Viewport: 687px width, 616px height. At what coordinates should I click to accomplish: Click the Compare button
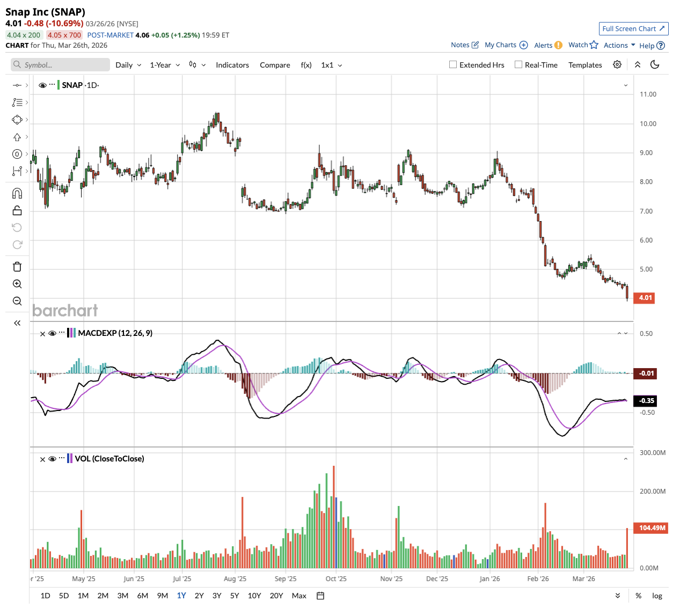point(275,65)
